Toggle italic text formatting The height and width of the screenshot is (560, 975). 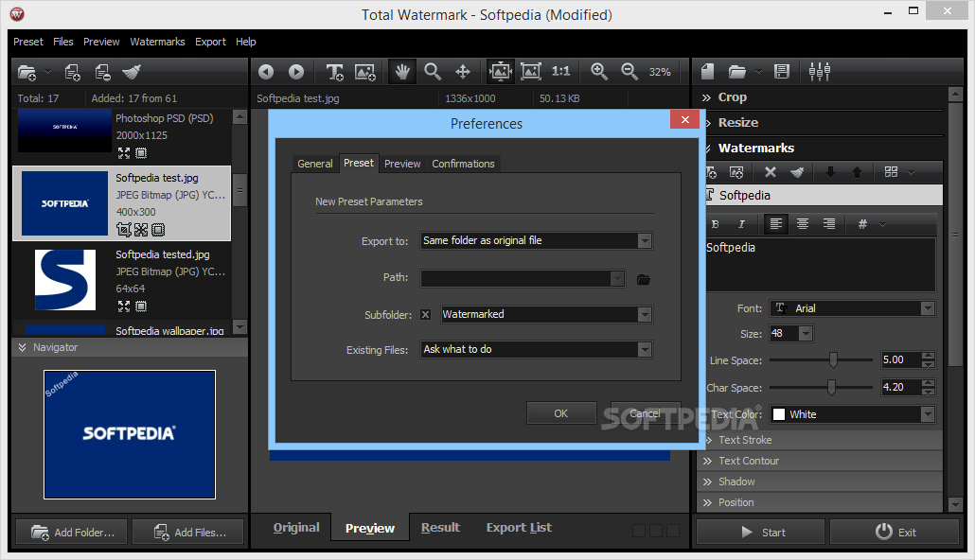click(741, 224)
